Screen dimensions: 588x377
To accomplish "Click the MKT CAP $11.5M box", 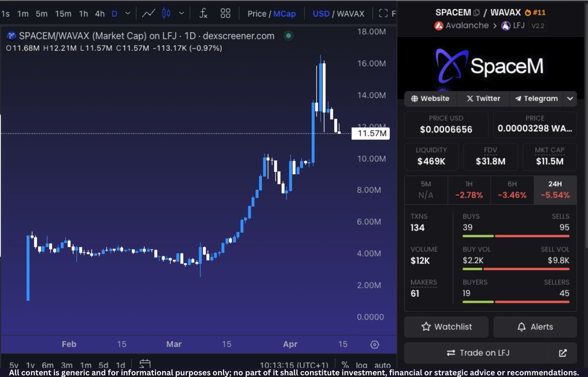I will click(549, 156).
